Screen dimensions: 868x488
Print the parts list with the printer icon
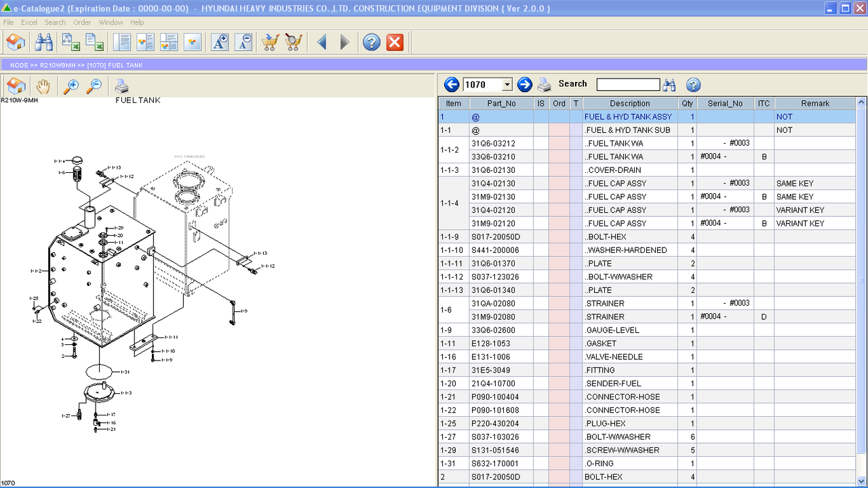coord(545,85)
